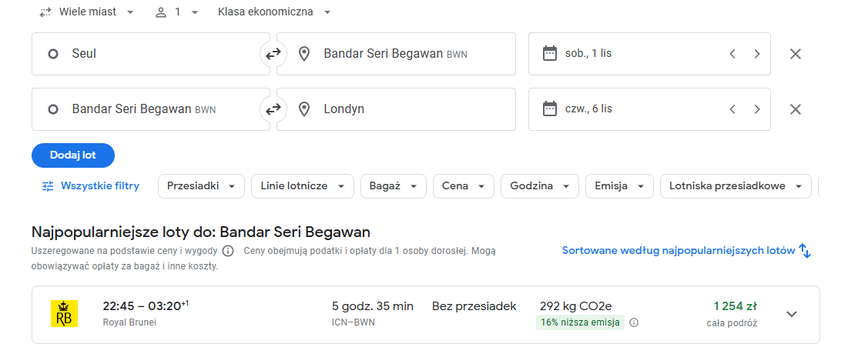Viewport: 868px width, 364px height.
Task: Click the Seul origin field
Action: (151, 54)
